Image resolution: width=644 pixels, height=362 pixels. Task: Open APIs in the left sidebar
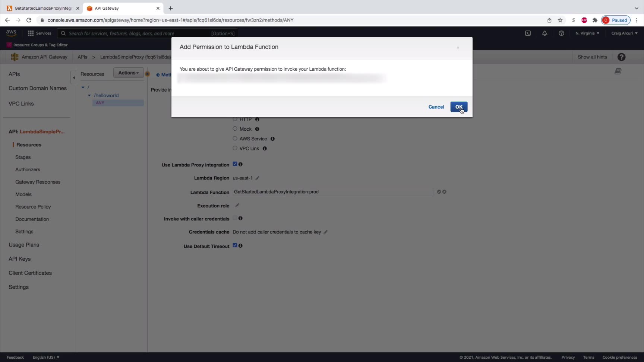click(14, 74)
